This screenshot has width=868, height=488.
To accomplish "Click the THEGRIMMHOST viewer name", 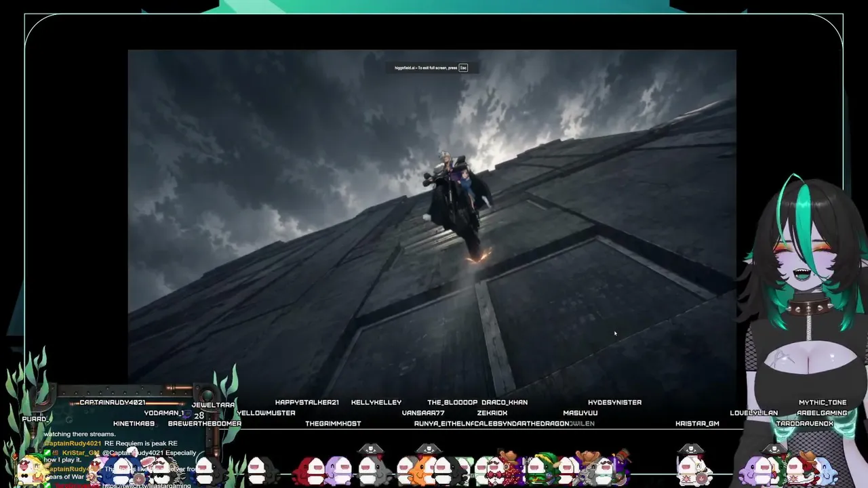I will tap(333, 424).
